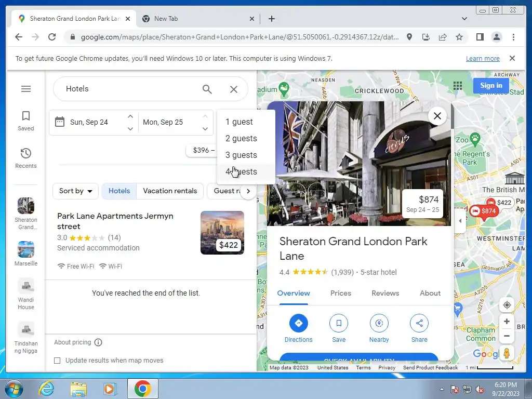This screenshot has width=532, height=399.
Task: Open Chrome profile avatar
Action: click(x=496, y=37)
